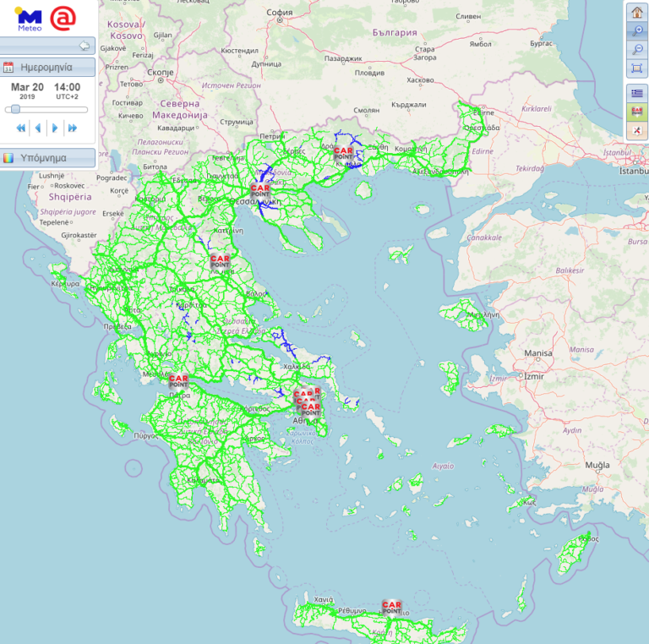Open the Meteo logo
The width and height of the screenshot is (649, 644).
(29, 17)
